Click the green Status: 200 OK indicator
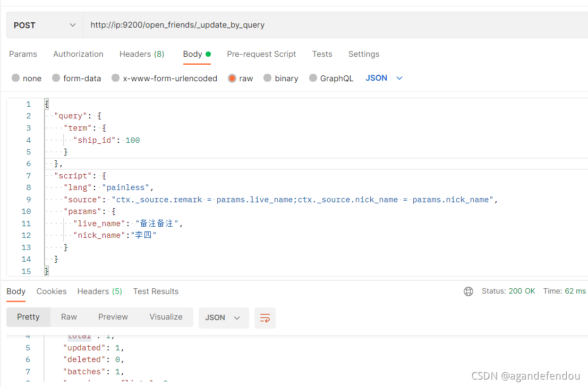 pyautogui.click(x=508, y=291)
